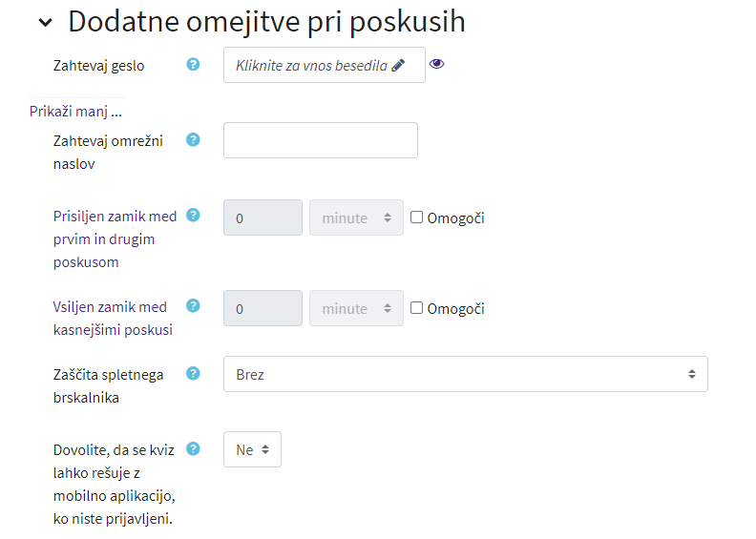
Task: Enable Vsiljen zamik med kasnejšimi poskusi checkbox
Action: [x=416, y=308]
